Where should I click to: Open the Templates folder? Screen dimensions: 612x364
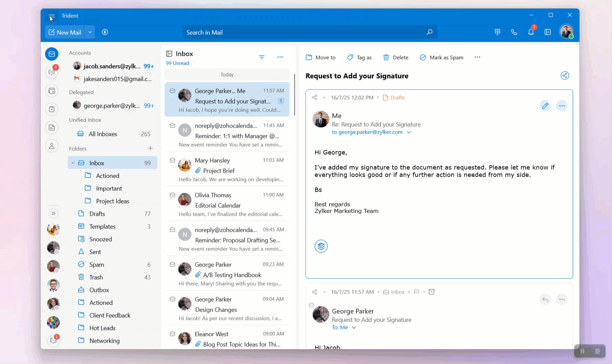tap(113, 226)
